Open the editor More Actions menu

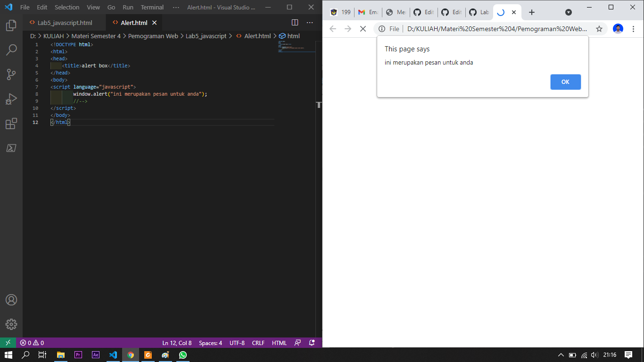[x=310, y=22]
